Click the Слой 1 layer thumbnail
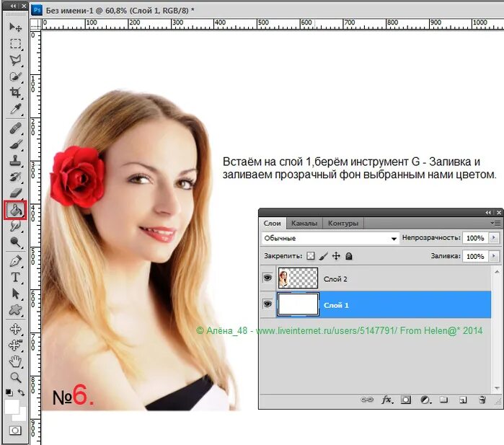This screenshot has height=445, width=504. pos(298,304)
